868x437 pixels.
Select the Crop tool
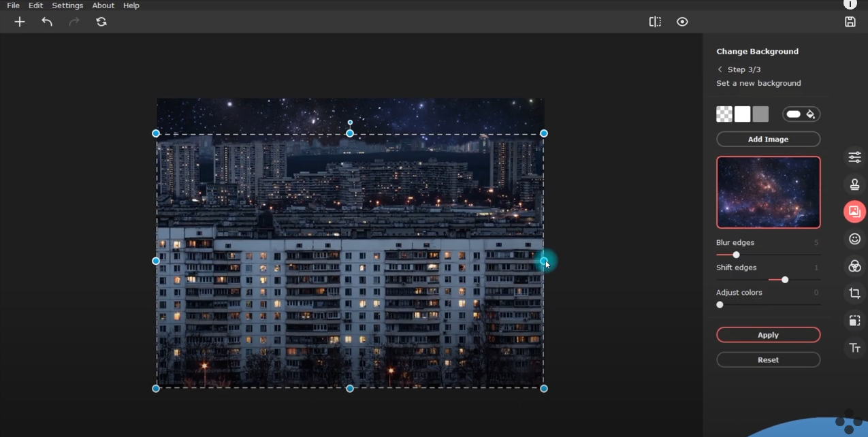pos(854,293)
